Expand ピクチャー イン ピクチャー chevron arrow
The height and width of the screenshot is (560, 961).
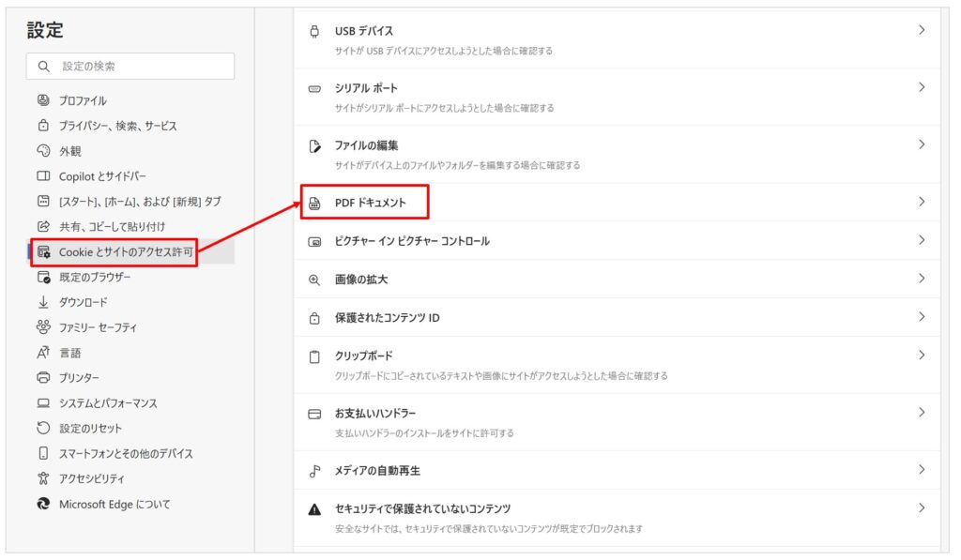[922, 240]
